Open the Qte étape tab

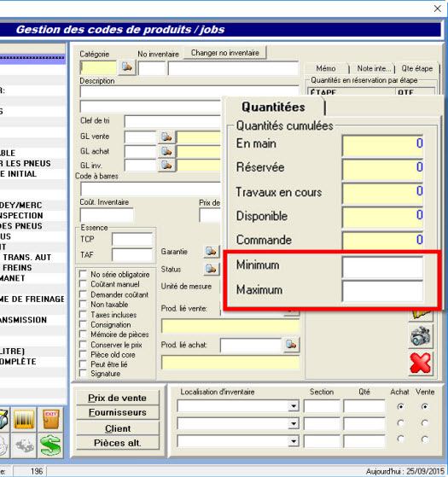417,68
